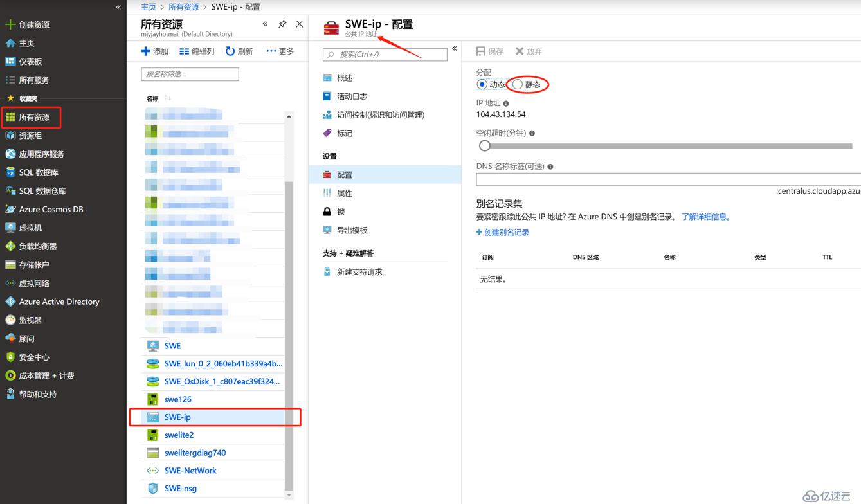Open Access control (访问控制) menu item
This screenshot has height=504, width=861.
point(381,115)
